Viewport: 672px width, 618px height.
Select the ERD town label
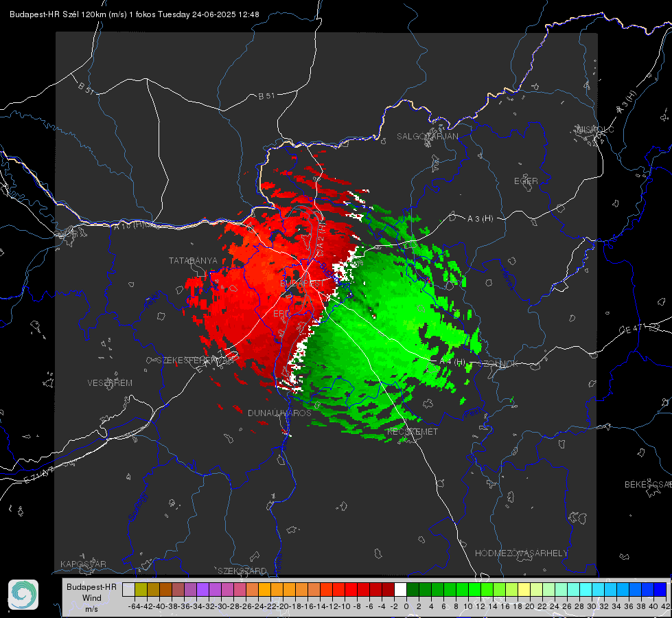pos(281,314)
